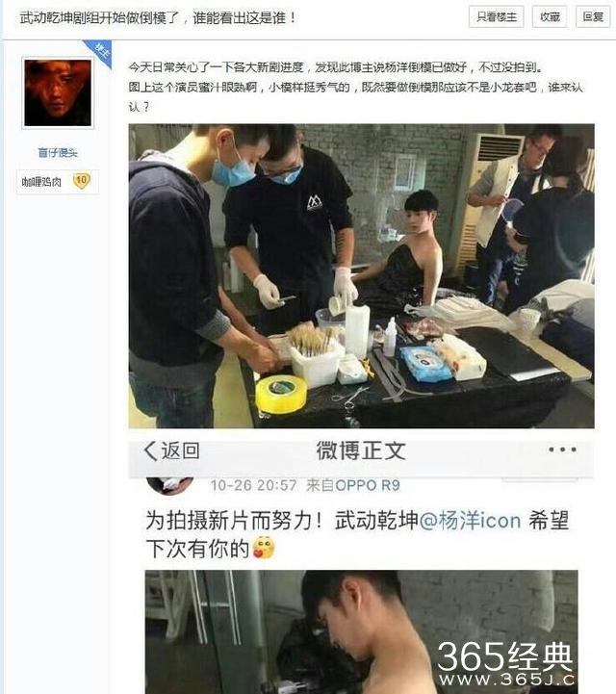Viewport: 616px width, 694px height.
Task: Click the level 10 shield badge icon
Action: (x=82, y=181)
